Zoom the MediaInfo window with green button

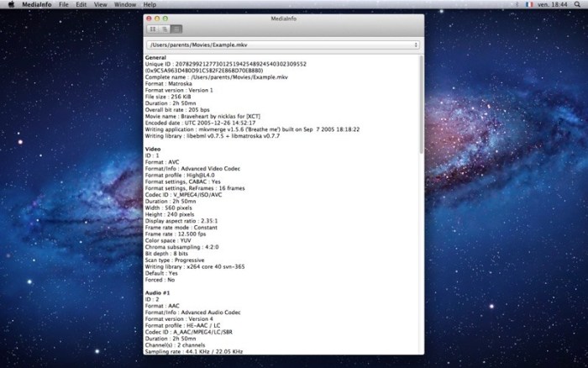pyautogui.click(x=166, y=17)
